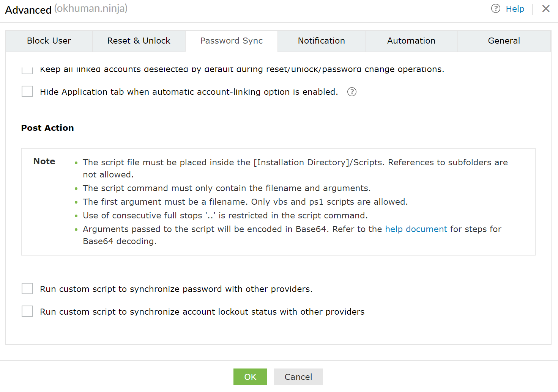This screenshot has width=558, height=392.
Task: Switch to the General tab
Action: tap(504, 41)
